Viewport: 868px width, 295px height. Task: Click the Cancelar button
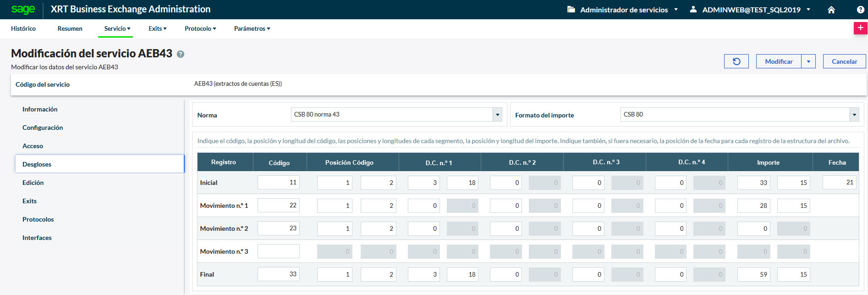pyautogui.click(x=844, y=61)
